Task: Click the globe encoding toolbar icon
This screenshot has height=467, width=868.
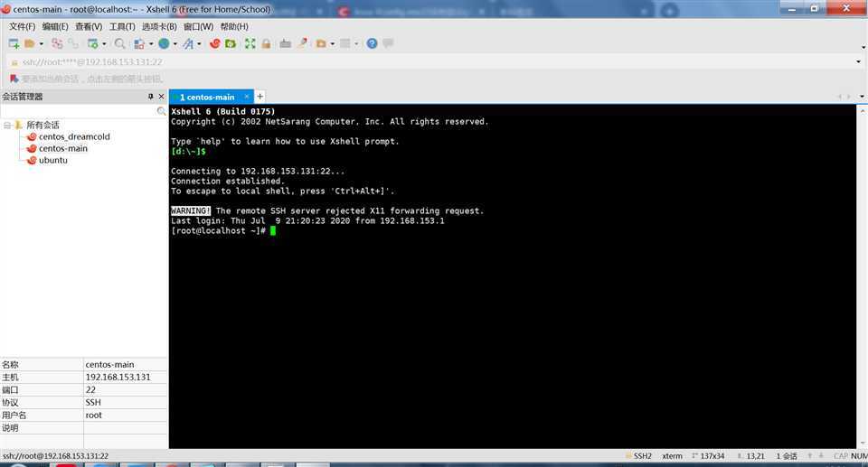Action: coord(164,43)
